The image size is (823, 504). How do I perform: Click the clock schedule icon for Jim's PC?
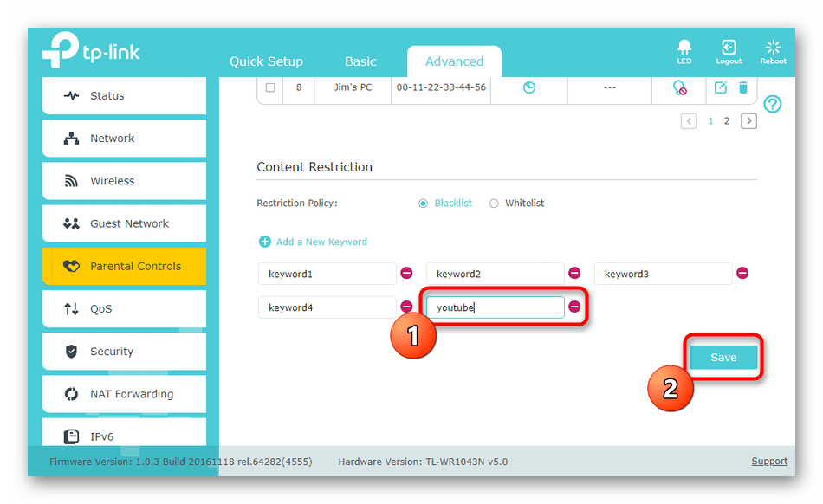point(528,87)
